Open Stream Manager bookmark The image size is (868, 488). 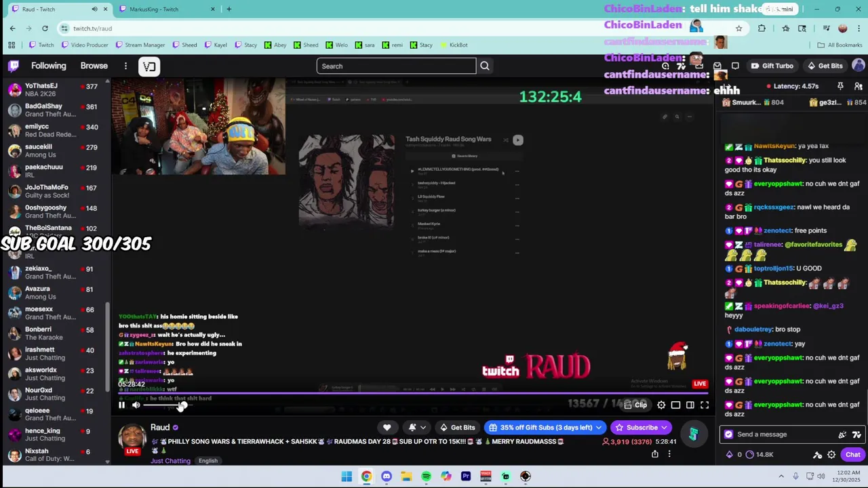pos(140,45)
